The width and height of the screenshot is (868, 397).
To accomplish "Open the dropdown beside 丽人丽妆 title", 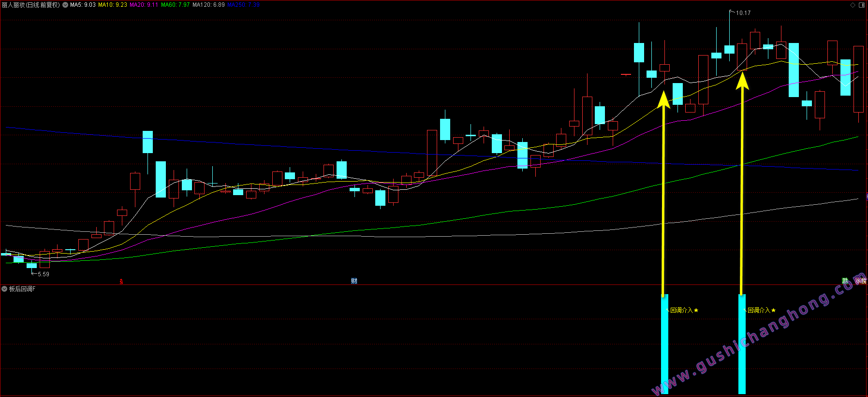I will (65, 5).
